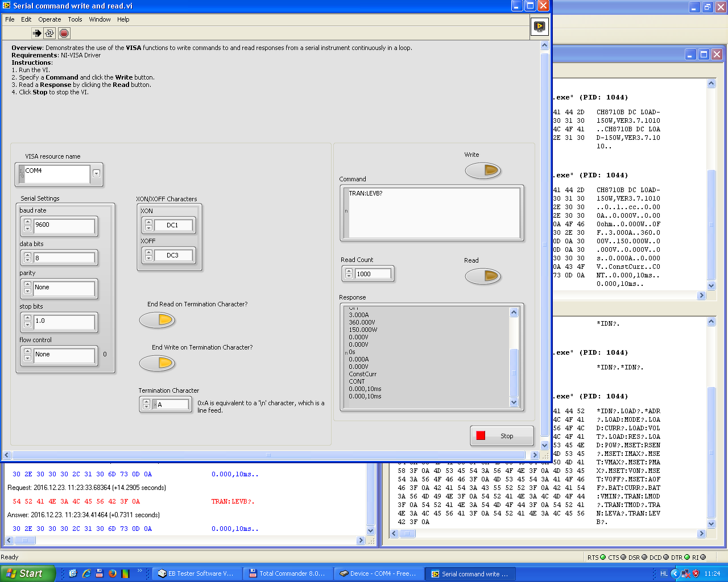Click the colored bars quick launch icon
The width and height of the screenshot is (728, 582).
click(x=125, y=573)
